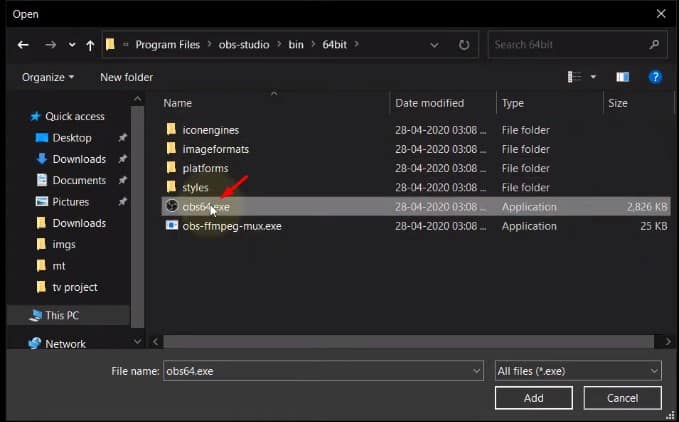Select This PC in navigation pane
Viewport: 679px width, 422px height.
[x=62, y=316]
